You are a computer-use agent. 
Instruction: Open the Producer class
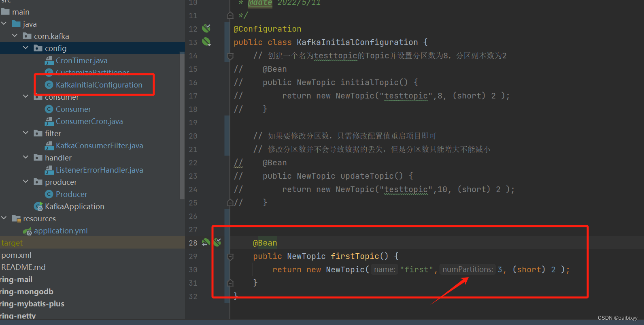pyautogui.click(x=71, y=194)
